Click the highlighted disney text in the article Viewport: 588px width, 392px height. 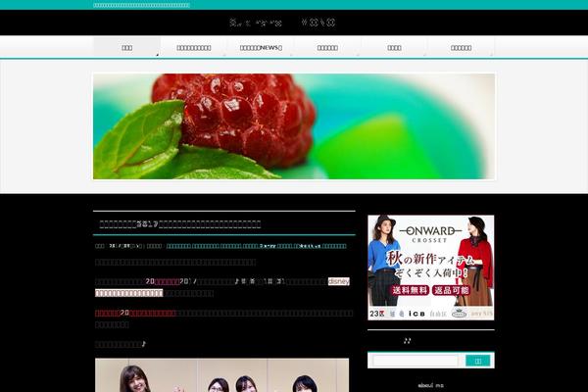[339, 281]
